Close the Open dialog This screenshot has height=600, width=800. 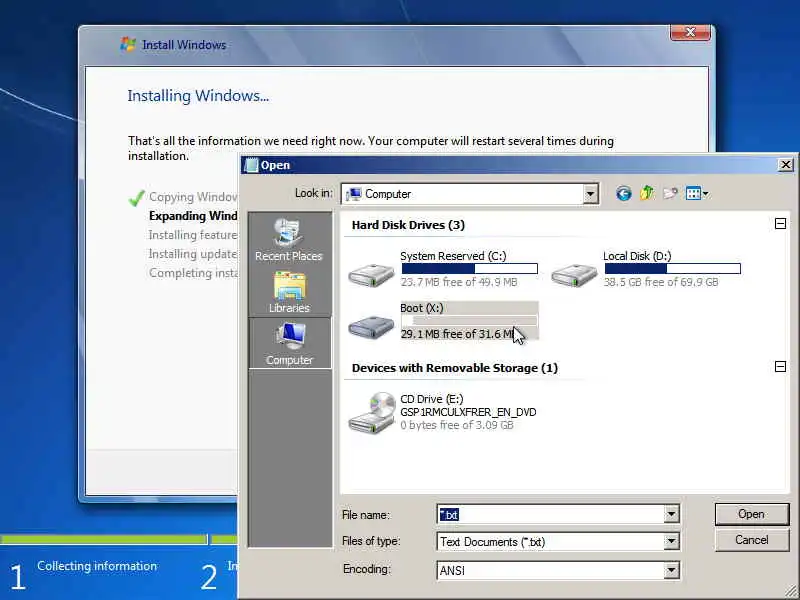pyautogui.click(x=786, y=165)
